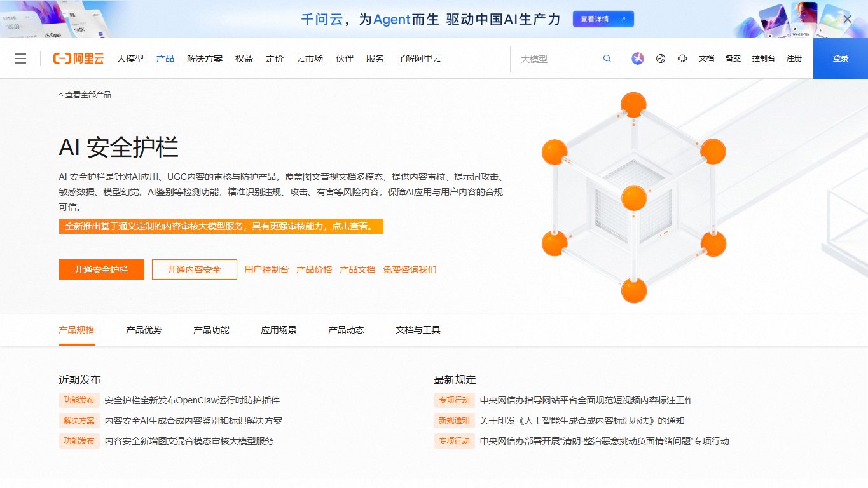
Task: Click 专项行动 tag beside 短视频内容标注
Action: 455,401
